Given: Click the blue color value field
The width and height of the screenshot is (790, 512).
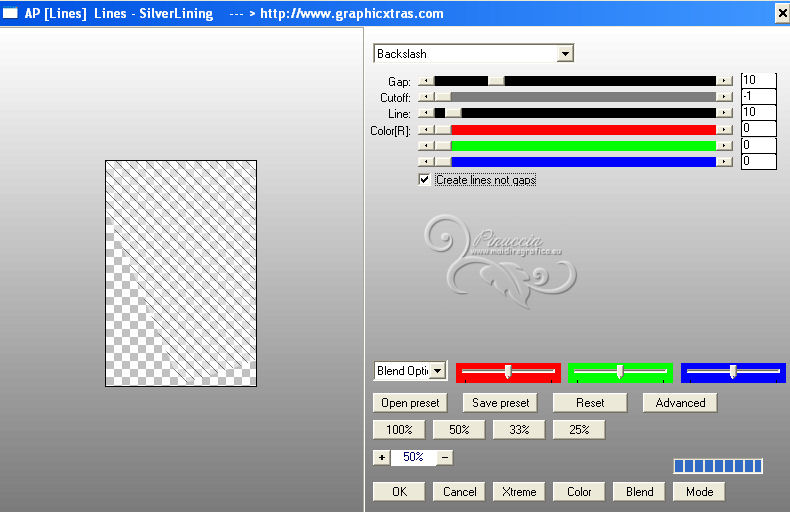Looking at the screenshot, I should click(x=759, y=161).
